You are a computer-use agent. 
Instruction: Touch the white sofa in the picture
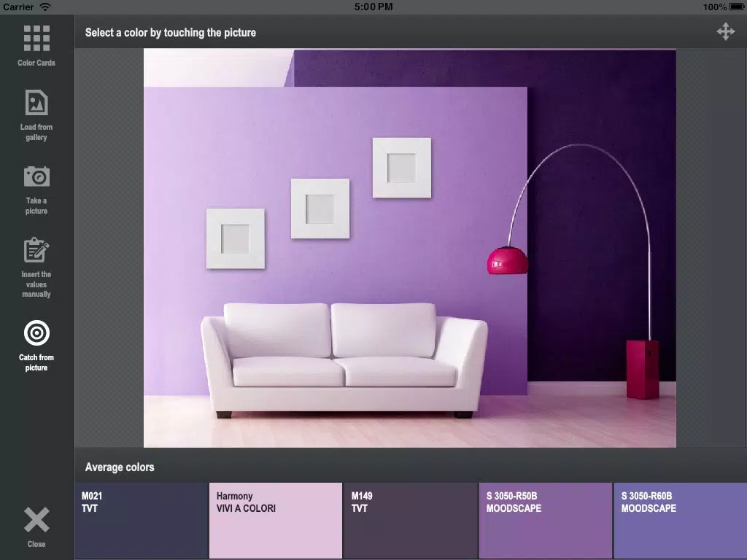pos(344,360)
